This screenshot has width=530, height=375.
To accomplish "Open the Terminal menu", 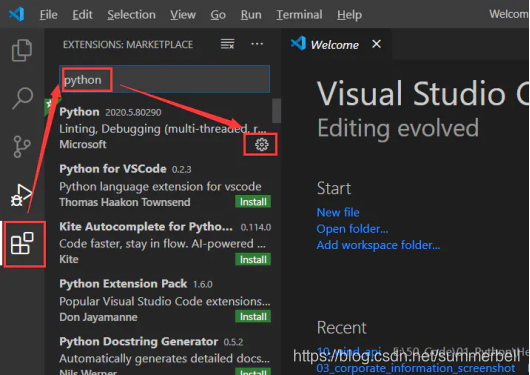I will tap(299, 15).
